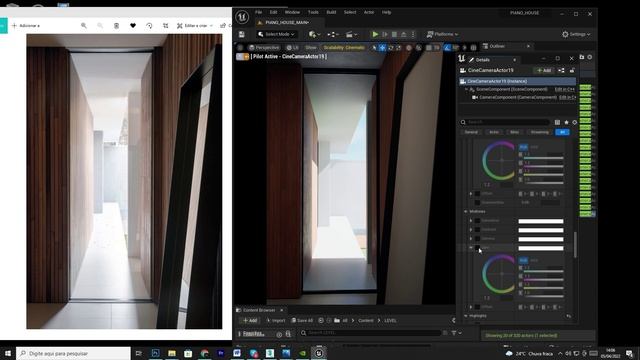Screen dimensions: 640x360
Task: Open the Cinematics clapperboard icon
Action: 351,34
